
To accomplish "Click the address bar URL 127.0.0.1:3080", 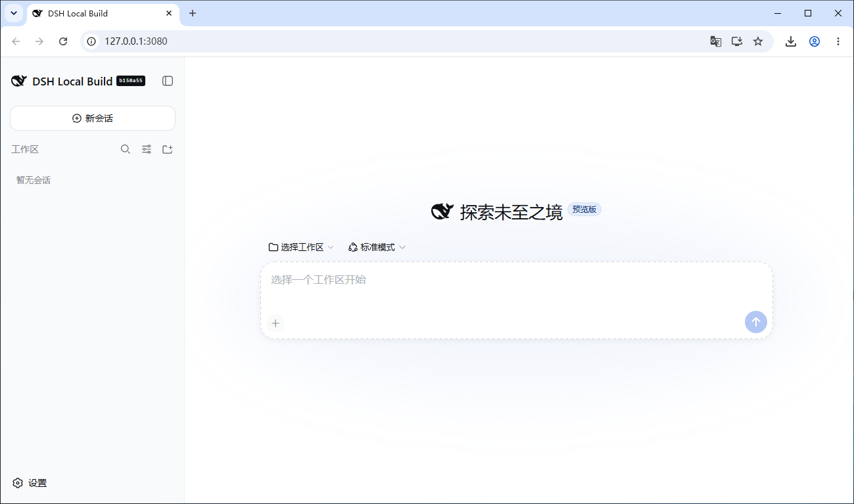I will [136, 41].
